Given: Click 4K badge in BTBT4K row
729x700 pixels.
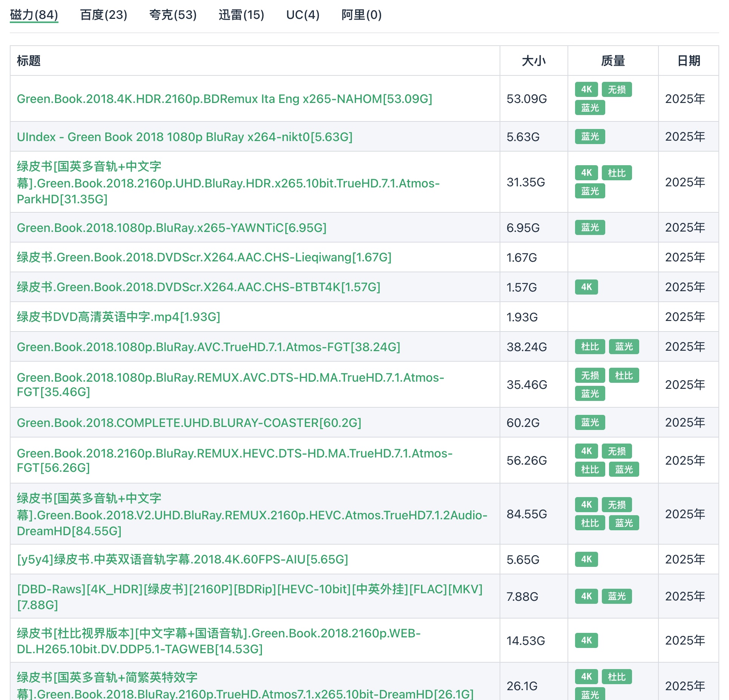Looking at the screenshot, I should (586, 287).
